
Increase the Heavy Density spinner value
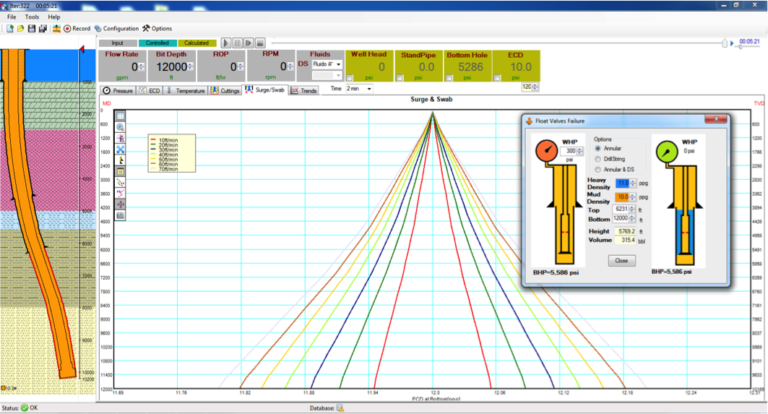click(634, 181)
